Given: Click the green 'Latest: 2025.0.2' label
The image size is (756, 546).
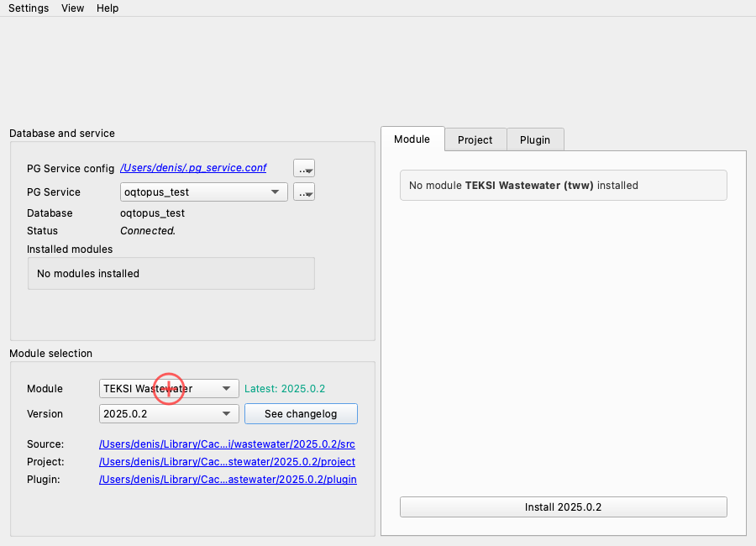Looking at the screenshot, I should (284, 389).
